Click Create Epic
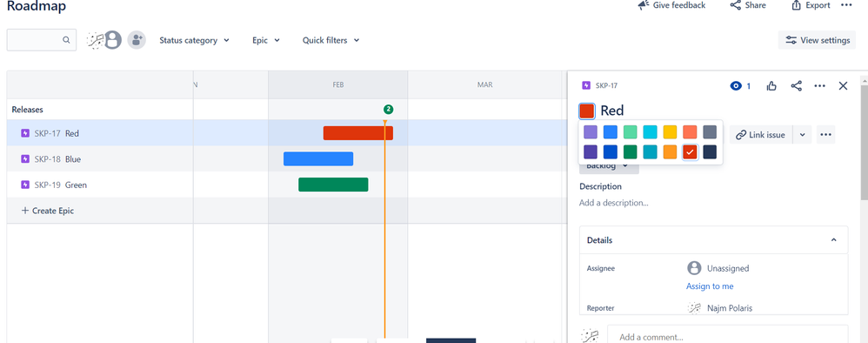868x343 pixels. click(x=48, y=211)
